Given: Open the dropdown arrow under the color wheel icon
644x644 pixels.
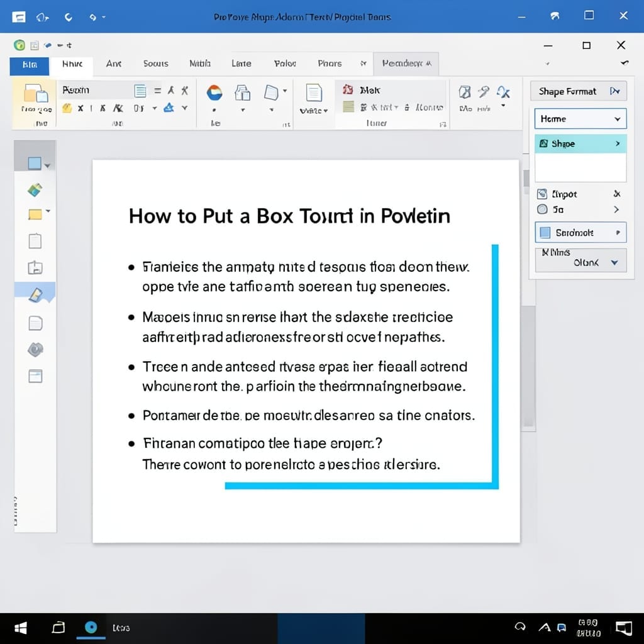Looking at the screenshot, I should [x=214, y=110].
